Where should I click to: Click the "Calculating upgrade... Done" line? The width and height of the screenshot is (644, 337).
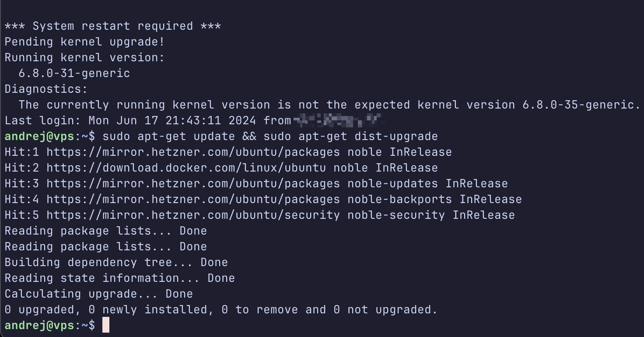tap(98, 294)
